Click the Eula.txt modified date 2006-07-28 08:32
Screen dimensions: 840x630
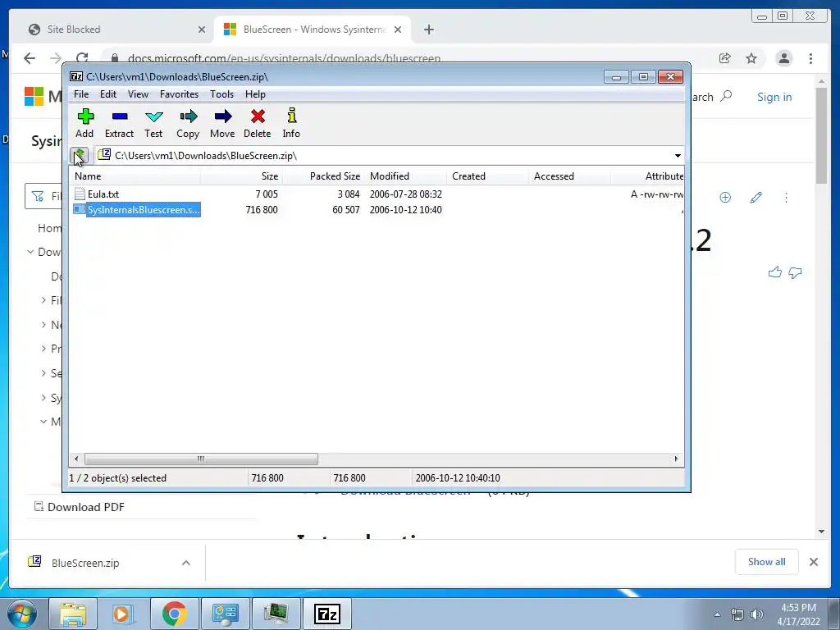tap(405, 194)
